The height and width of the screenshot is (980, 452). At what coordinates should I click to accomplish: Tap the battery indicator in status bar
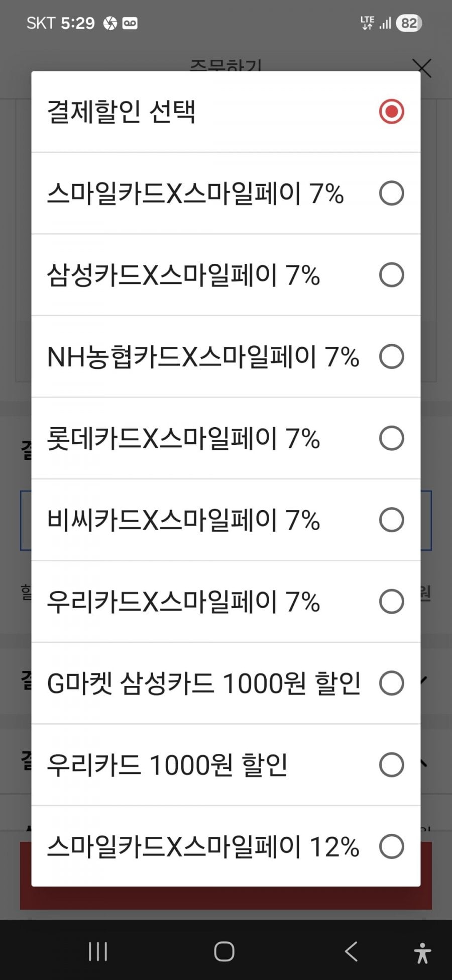coord(409,23)
